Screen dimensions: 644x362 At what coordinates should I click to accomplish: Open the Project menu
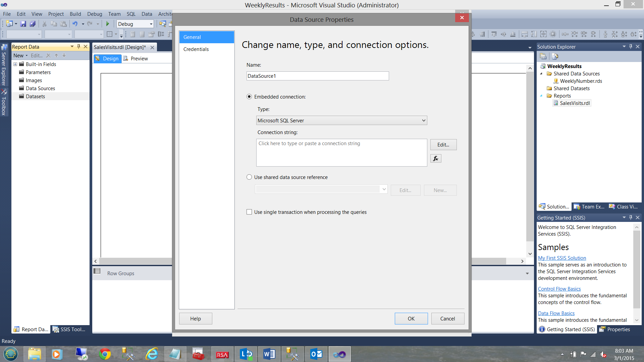coord(56,14)
